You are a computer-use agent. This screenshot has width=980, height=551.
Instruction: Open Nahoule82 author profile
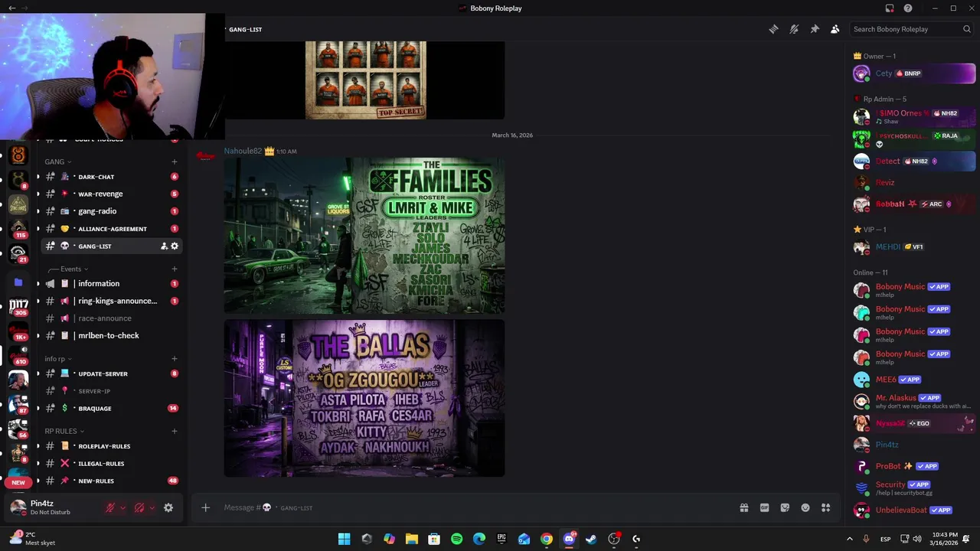[243, 151]
